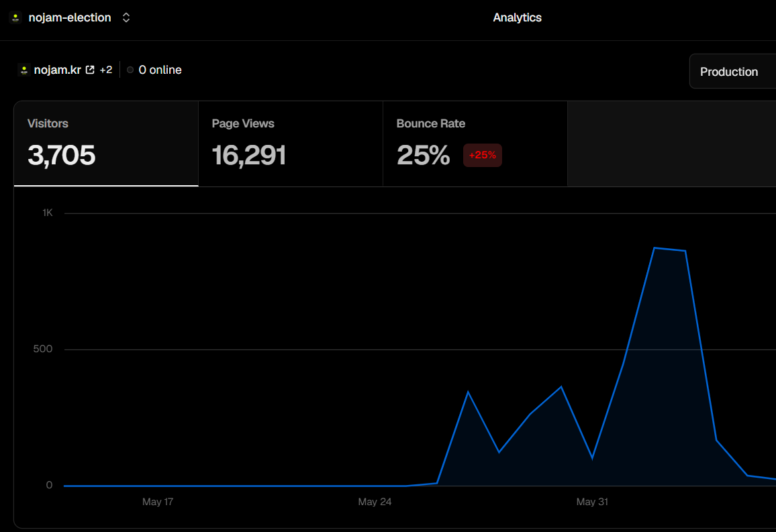Open nojam.kr external link icon
Screen dimensions: 776x532
coord(90,70)
